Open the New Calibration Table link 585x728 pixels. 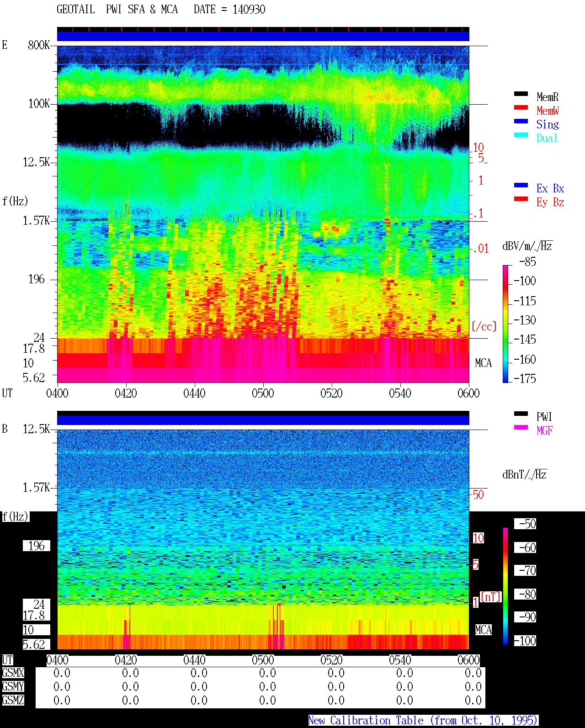(423, 721)
